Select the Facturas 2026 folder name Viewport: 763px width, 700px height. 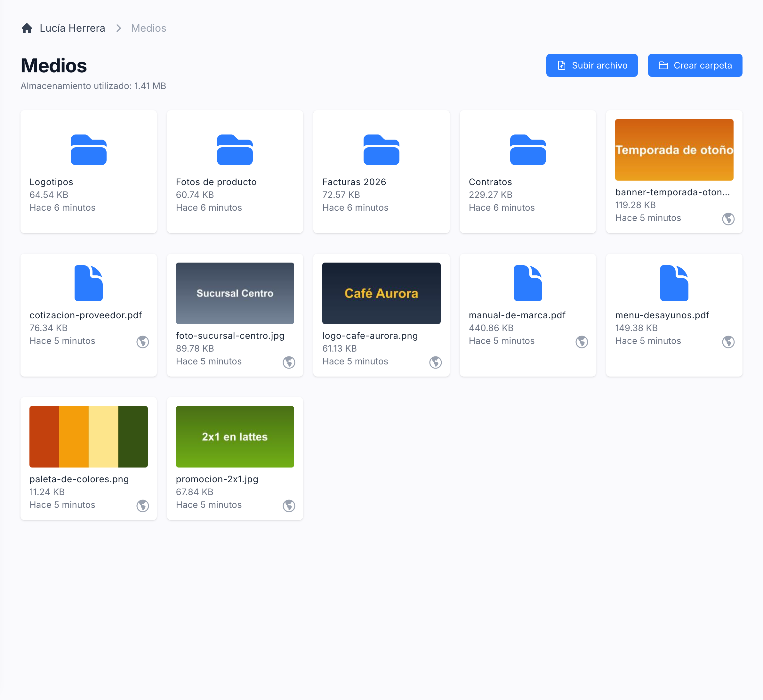point(354,182)
